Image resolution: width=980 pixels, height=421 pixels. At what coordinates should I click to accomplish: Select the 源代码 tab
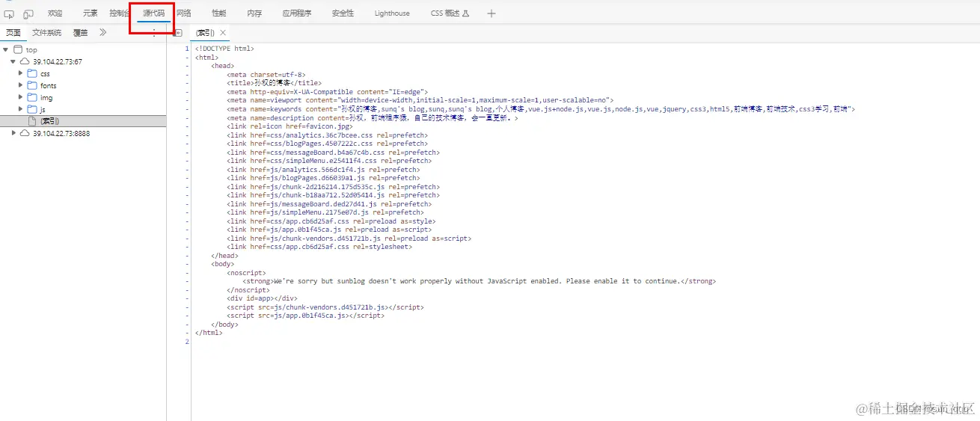[153, 13]
